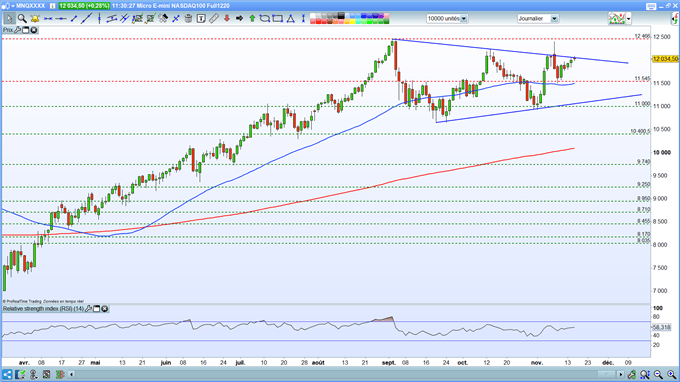Open the alert bell tool
Viewport: 680px width, 382px height.
tap(35, 18)
